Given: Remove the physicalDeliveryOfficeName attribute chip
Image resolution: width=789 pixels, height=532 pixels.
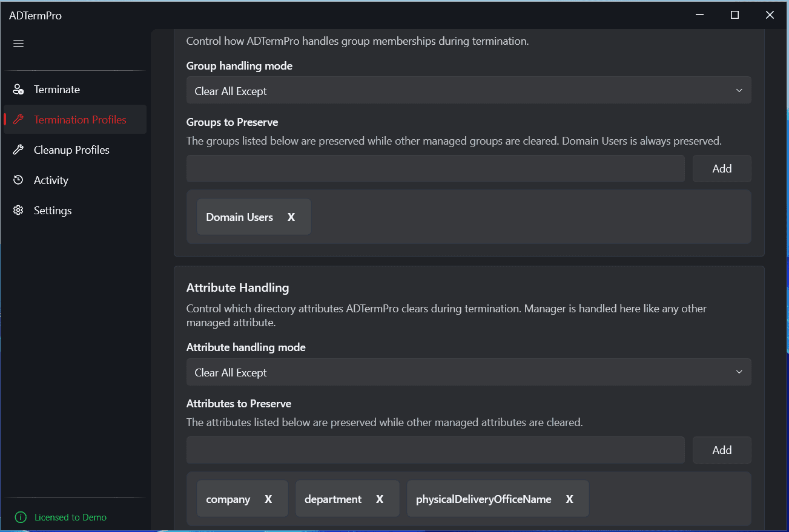Looking at the screenshot, I should point(569,499).
